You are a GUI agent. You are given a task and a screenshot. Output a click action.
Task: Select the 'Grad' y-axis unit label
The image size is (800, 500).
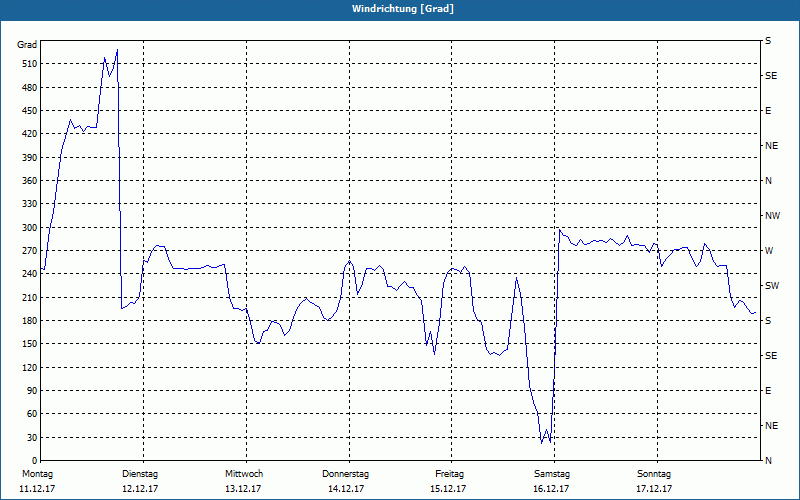click(27, 45)
